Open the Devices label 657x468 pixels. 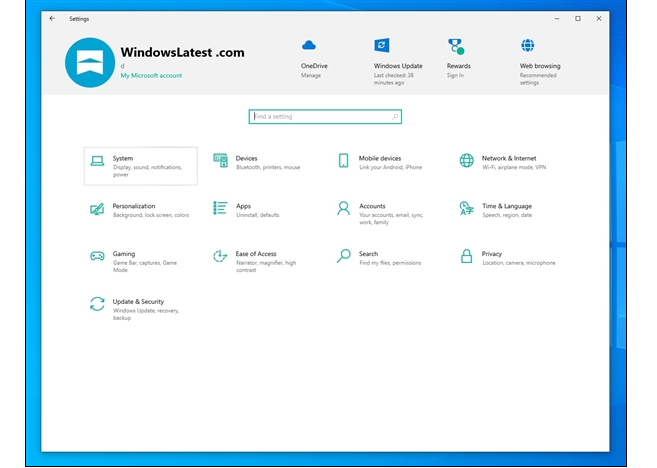pos(246,158)
